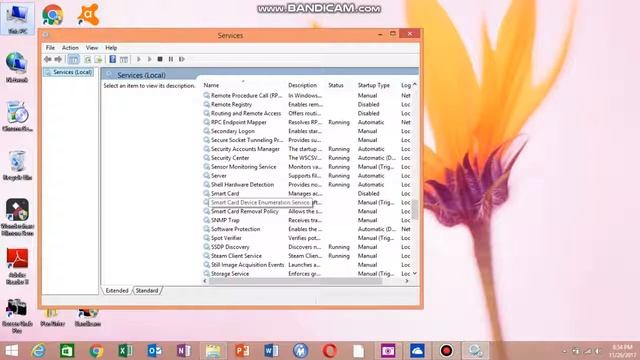Screen dimensions: 640x360
Task: Open Help via the blue question-mark icon
Action: [113, 60]
